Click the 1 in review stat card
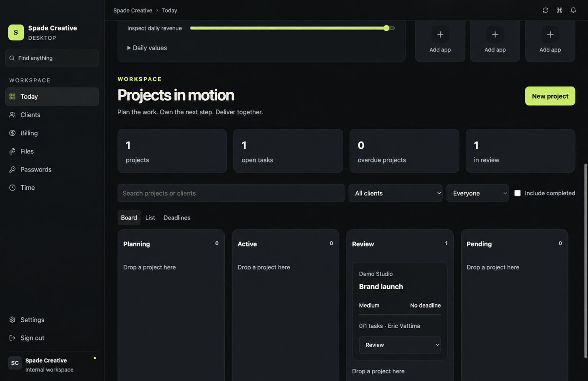 pyautogui.click(x=520, y=151)
